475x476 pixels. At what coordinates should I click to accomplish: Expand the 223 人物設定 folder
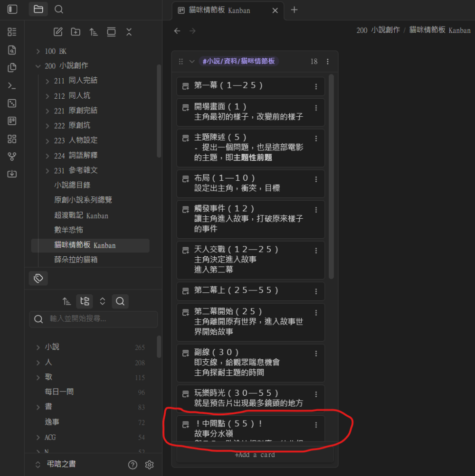[47, 141]
